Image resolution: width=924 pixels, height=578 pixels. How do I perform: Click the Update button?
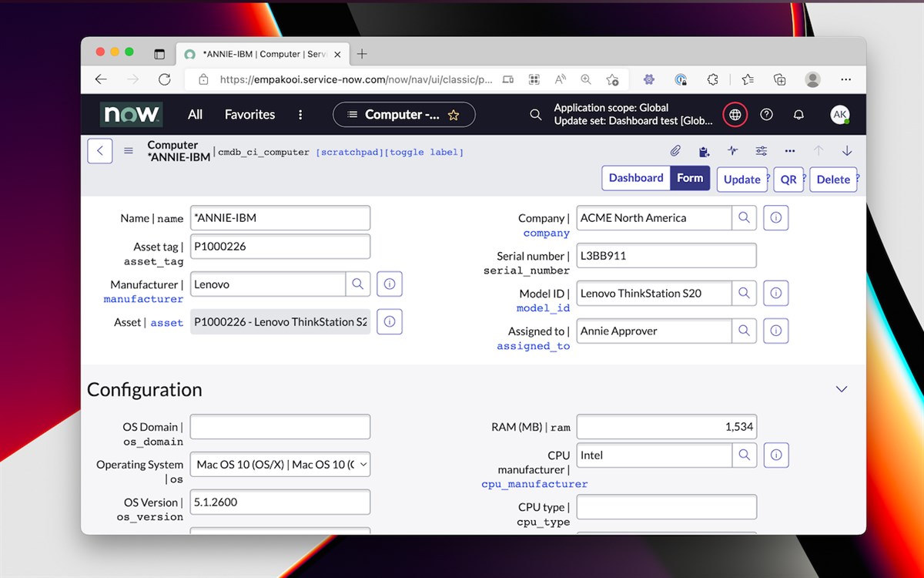(x=741, y=179)
